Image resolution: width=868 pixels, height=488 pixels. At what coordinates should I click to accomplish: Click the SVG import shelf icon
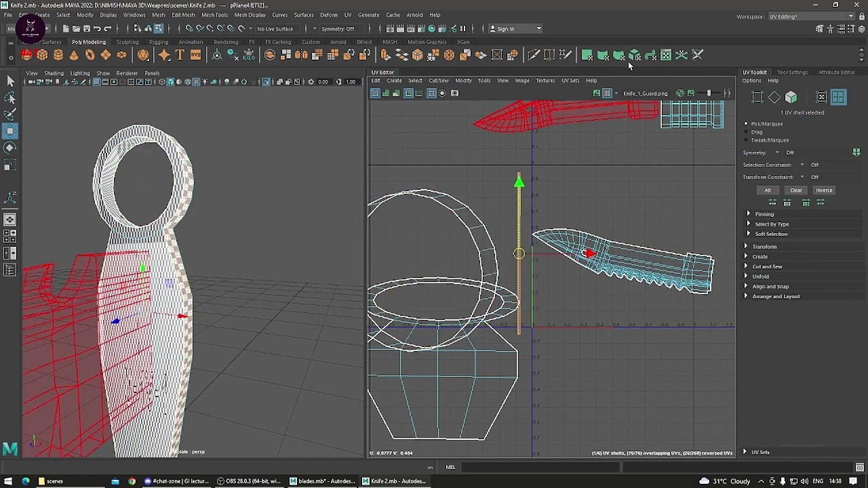tap(195, 55)
